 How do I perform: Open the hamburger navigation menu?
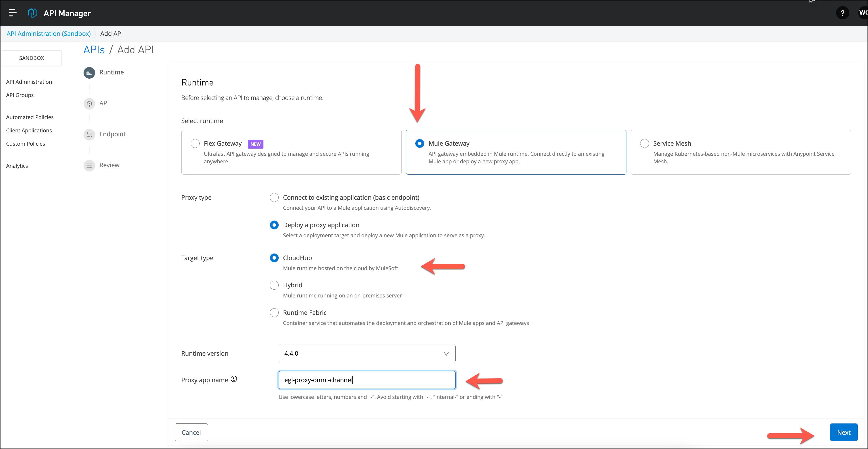pos(13,13)
